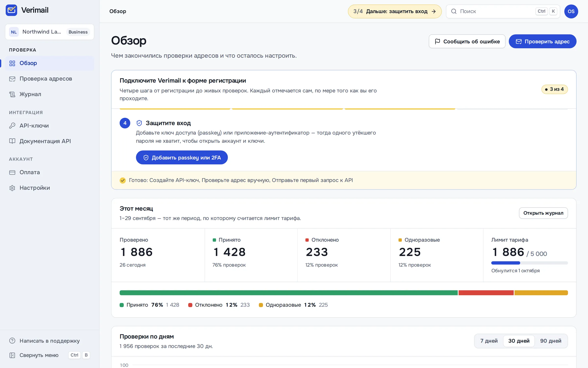The width and height of the screenshot is (588, 368).
Task: Click the shield icon beside Защитите вход
Action: (x=139, y=123)
